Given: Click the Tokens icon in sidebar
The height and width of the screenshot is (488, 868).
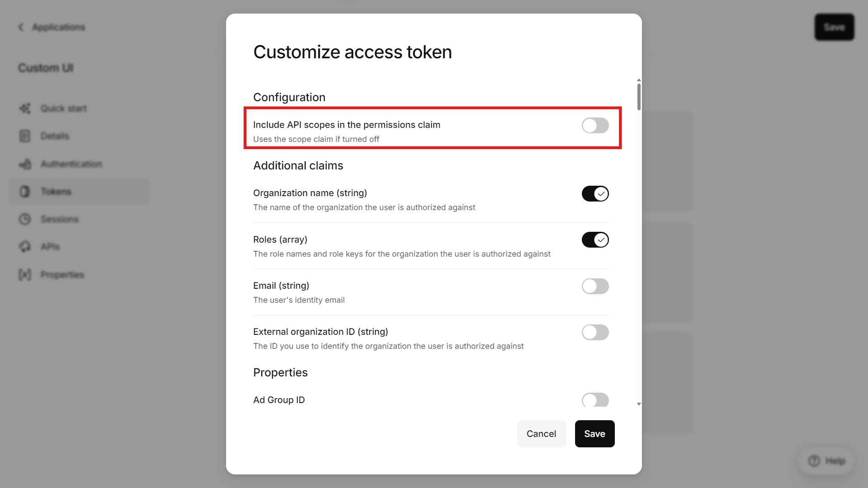Looking at the screenshot, I should (x=25, y=192).
